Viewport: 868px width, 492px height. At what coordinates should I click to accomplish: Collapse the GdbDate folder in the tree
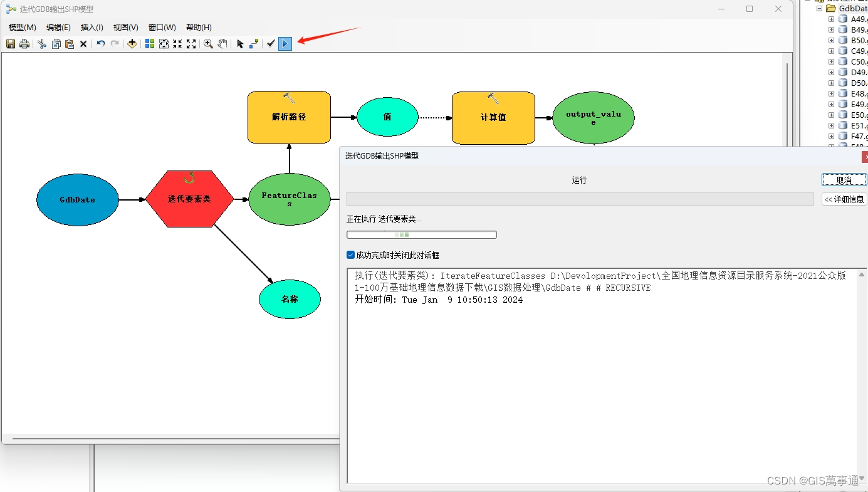[x=819, y=8]
